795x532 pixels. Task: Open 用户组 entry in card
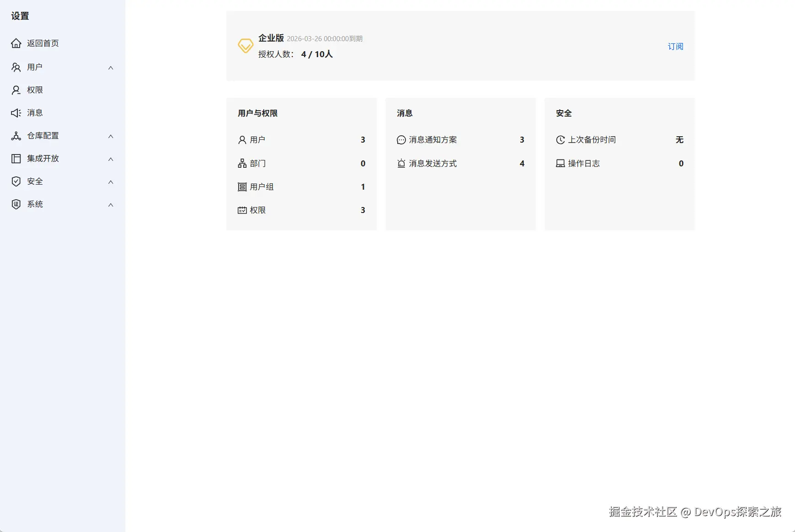tap(301, 187)
